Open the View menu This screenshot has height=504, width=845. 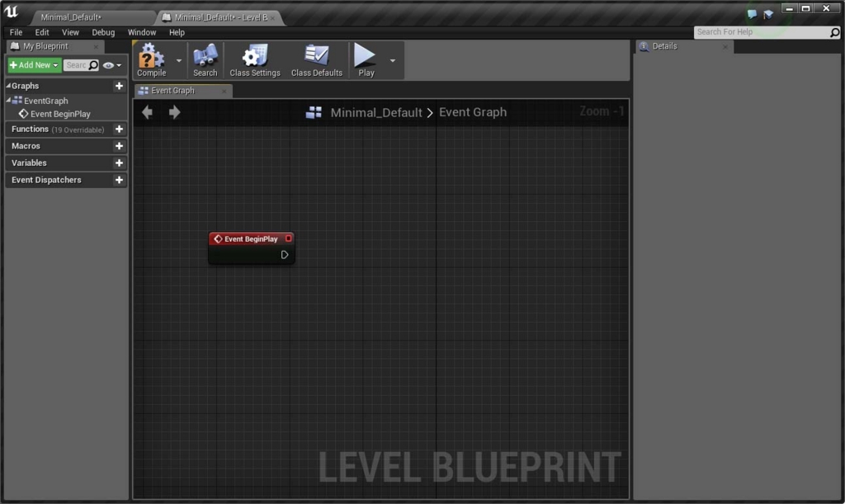coord(70,32)
